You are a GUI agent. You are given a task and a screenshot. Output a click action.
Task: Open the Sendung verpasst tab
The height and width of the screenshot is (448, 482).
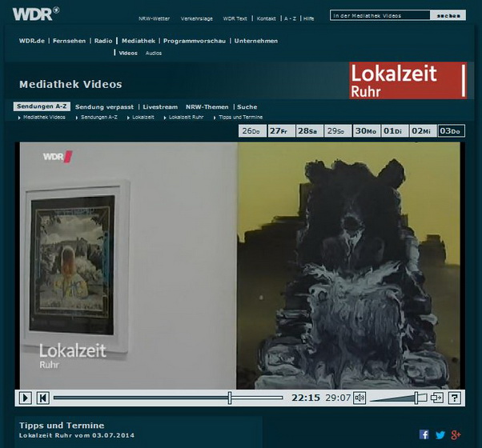pos(104,106)
